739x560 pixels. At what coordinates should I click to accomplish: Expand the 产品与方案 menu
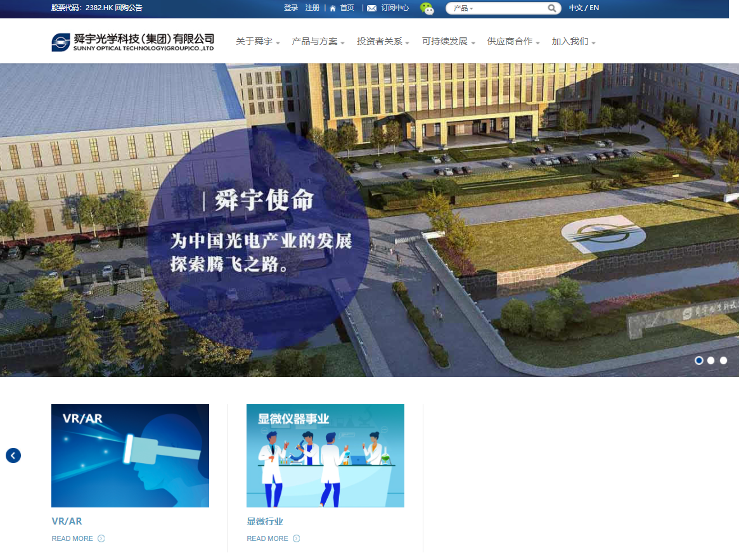[316, 41]
